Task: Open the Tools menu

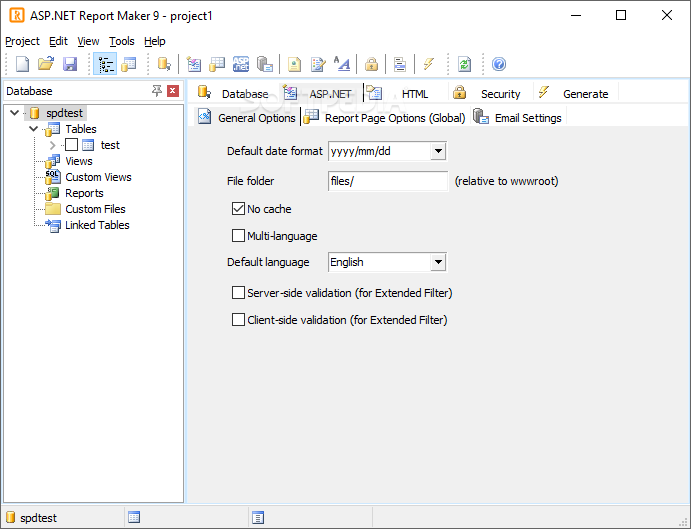Action: point(122,41)
